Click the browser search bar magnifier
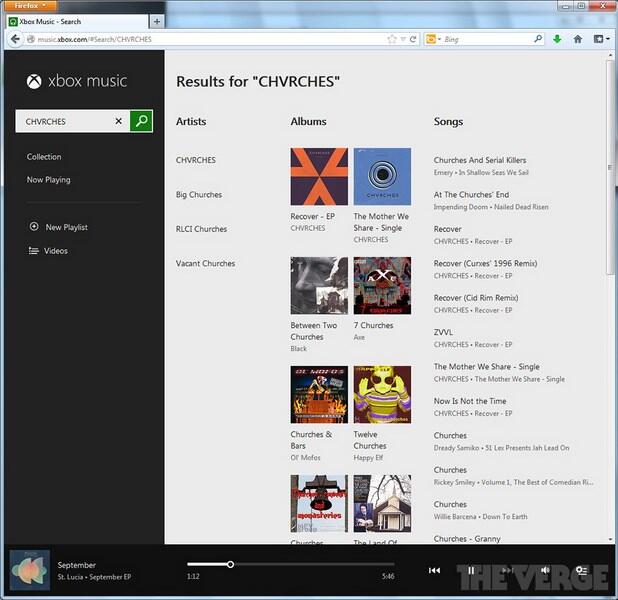The width and height of the screenshot is (618, 600). tap(538, 39)
